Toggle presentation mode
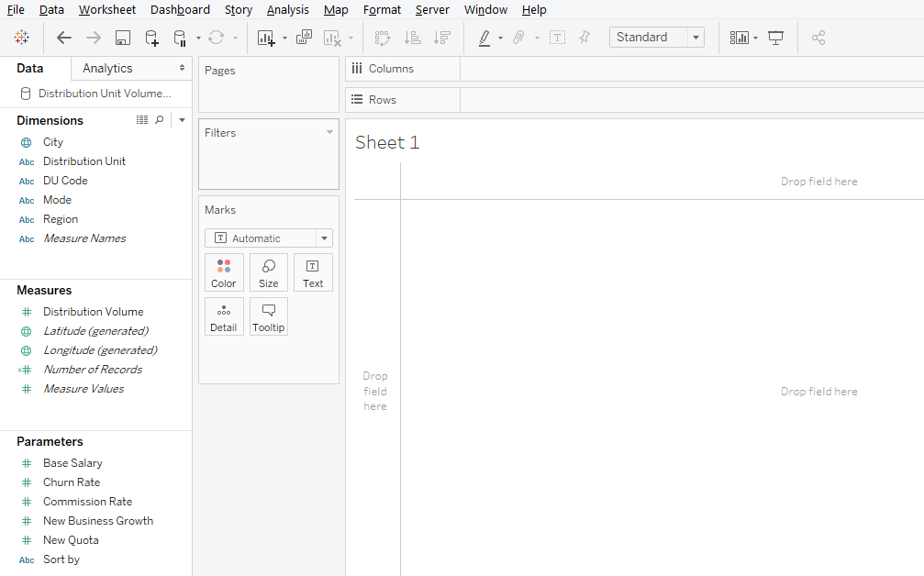The image size is (924, 576). (775, 38)
